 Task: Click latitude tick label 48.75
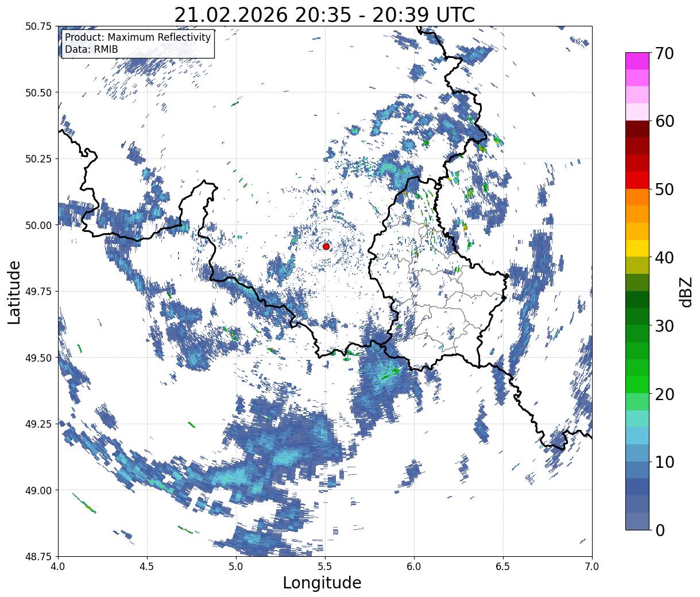tap(38, 557)
